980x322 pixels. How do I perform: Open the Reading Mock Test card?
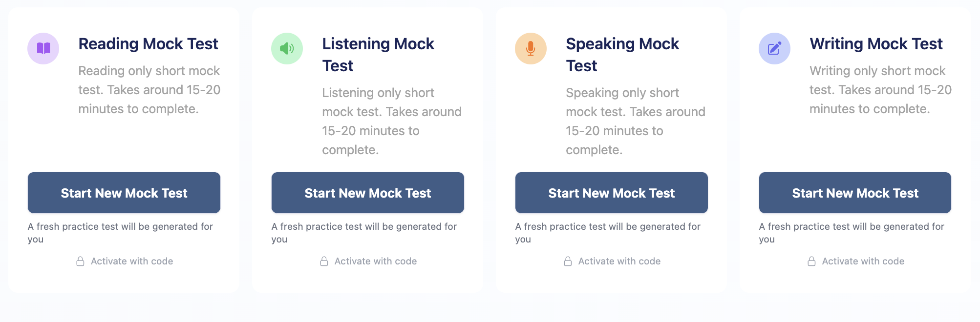124,146
